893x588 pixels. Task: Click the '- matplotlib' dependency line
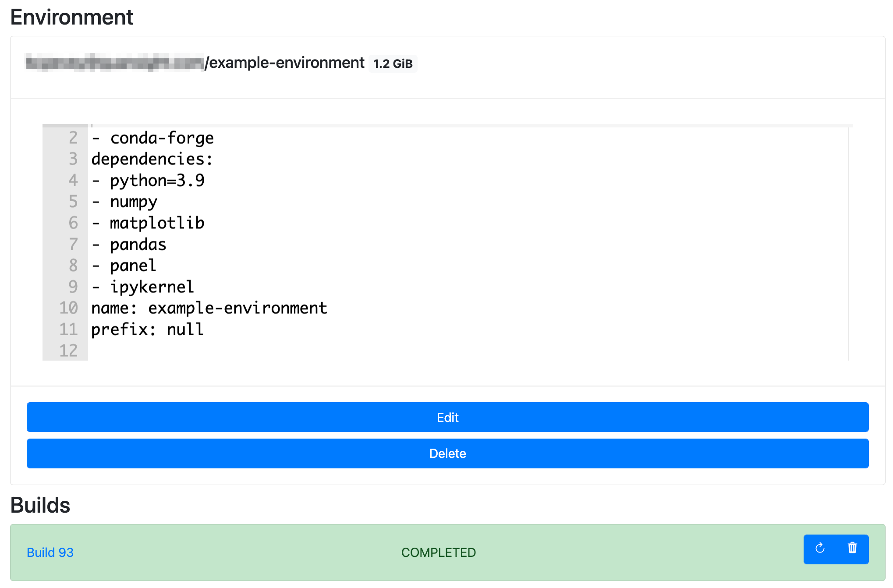coord(148,223)
